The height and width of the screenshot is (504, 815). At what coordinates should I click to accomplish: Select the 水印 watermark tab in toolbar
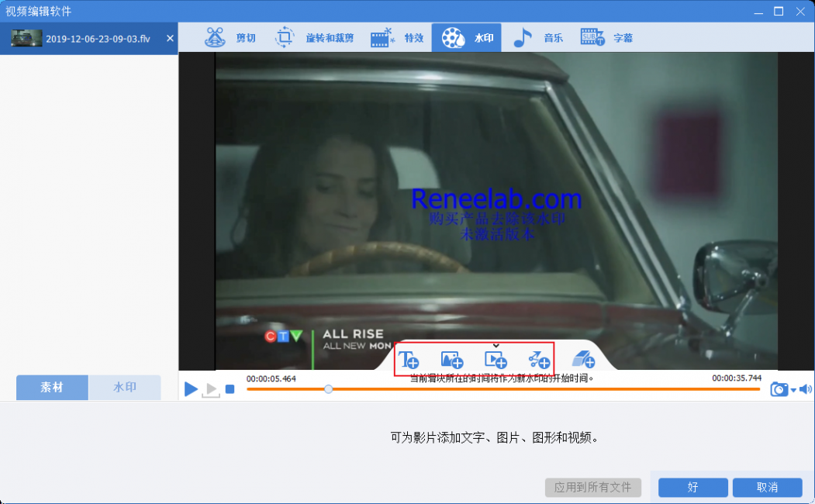[x=466, y=37]
